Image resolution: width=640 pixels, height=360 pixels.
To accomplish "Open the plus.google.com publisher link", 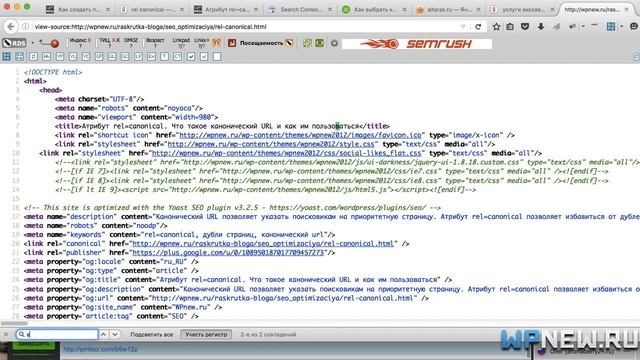I will click(x=228, y=253).
